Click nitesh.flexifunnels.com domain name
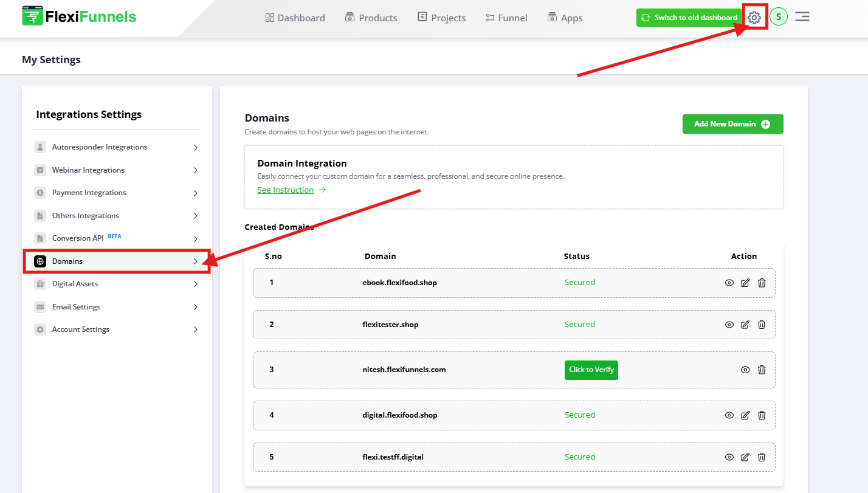The image size is (868, 493). click(x=404, y=370)
